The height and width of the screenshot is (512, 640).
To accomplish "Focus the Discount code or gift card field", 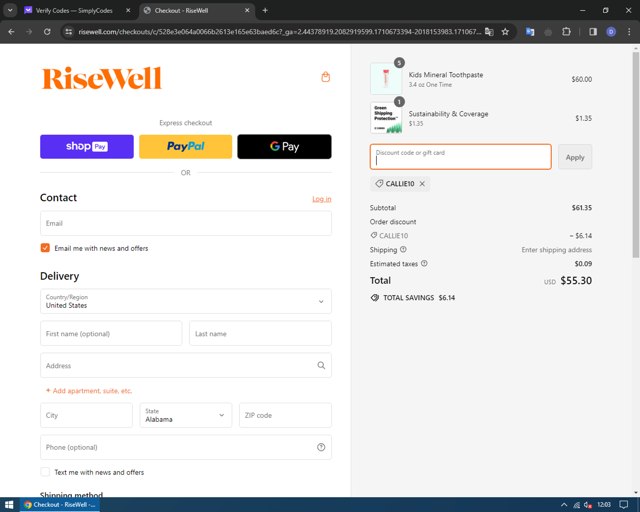I will tap(460, 157).
